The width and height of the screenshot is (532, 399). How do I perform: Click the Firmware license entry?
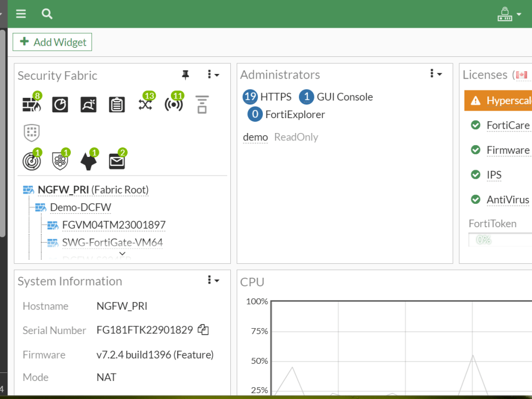click(x=508, y=150)
